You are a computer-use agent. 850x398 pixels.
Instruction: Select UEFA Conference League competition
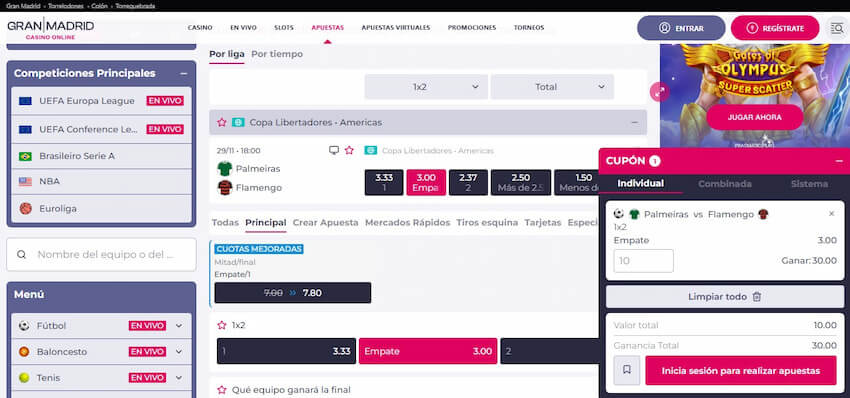click(101, 129)
